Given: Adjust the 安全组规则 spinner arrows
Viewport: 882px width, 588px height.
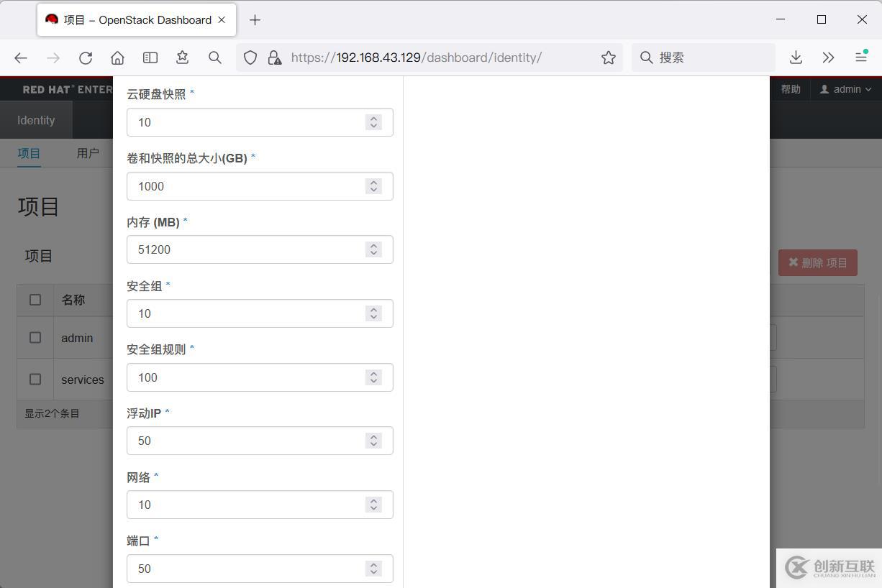Looking at the screenshot, I should tap(373, 377).
